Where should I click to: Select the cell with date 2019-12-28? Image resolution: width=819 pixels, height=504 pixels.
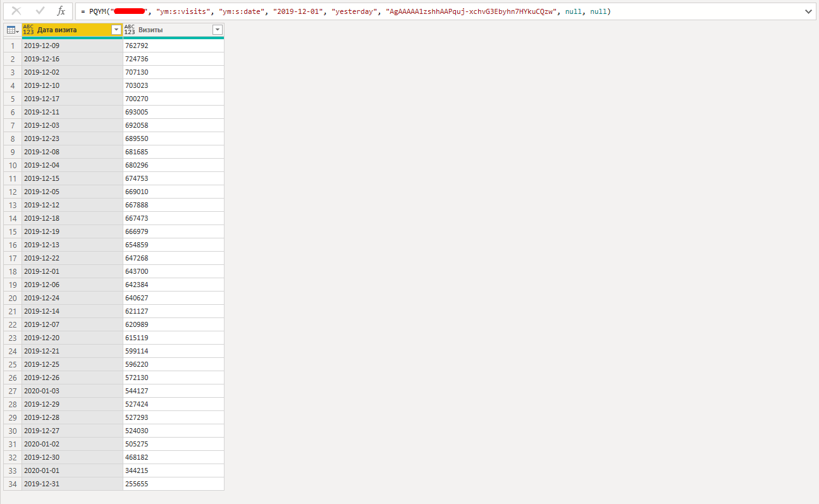click(x=72, y=417)
